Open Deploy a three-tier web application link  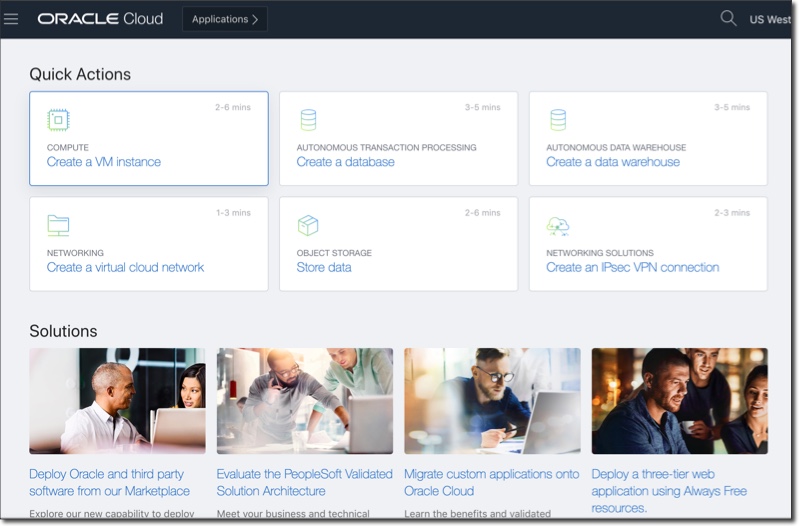[x=669, y=491]
